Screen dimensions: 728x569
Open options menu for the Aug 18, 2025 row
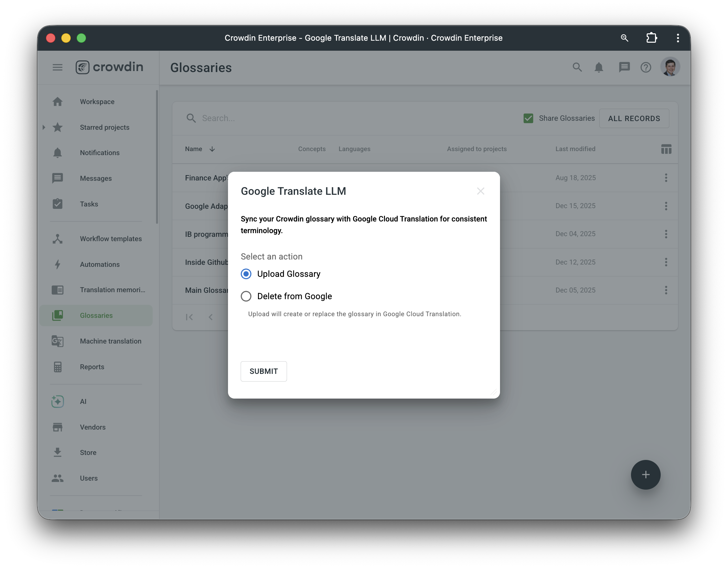(666, 178)
